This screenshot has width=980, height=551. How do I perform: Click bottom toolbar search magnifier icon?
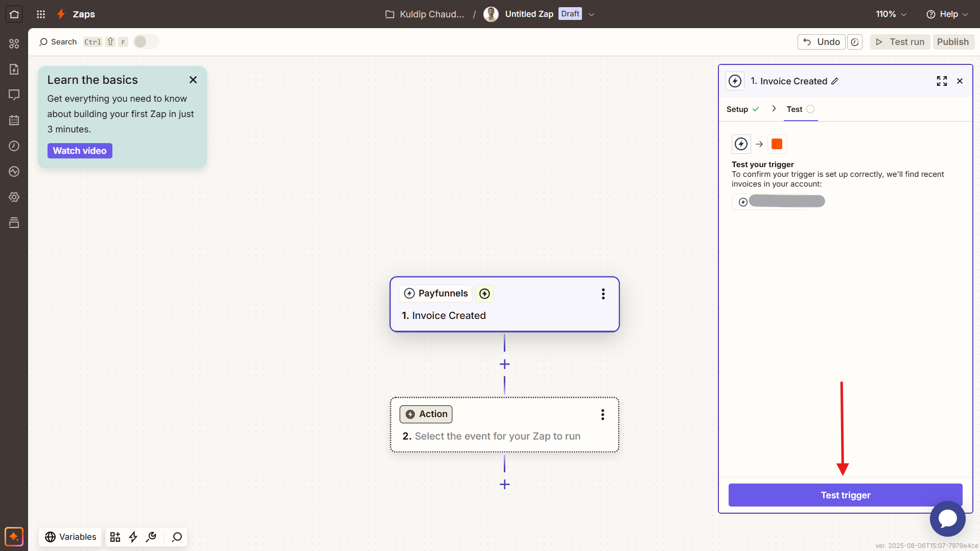177,537
